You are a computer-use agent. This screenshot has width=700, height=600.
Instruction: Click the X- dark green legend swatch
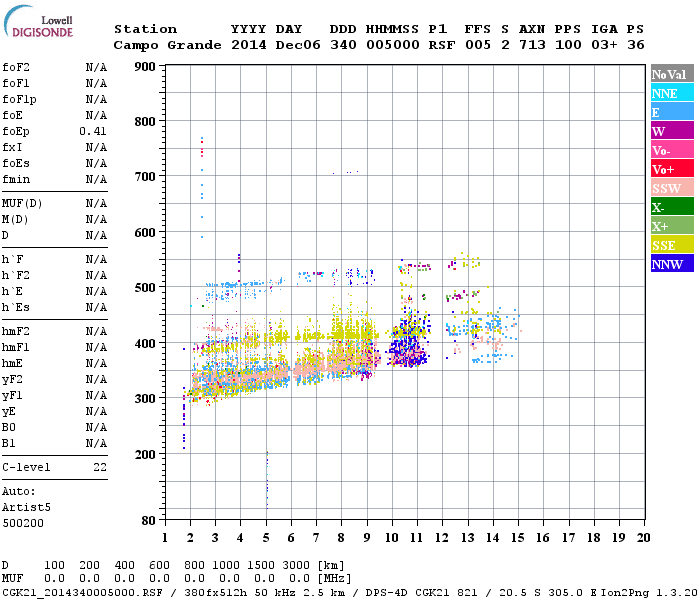pyautogui.click(x=672, y=206)
